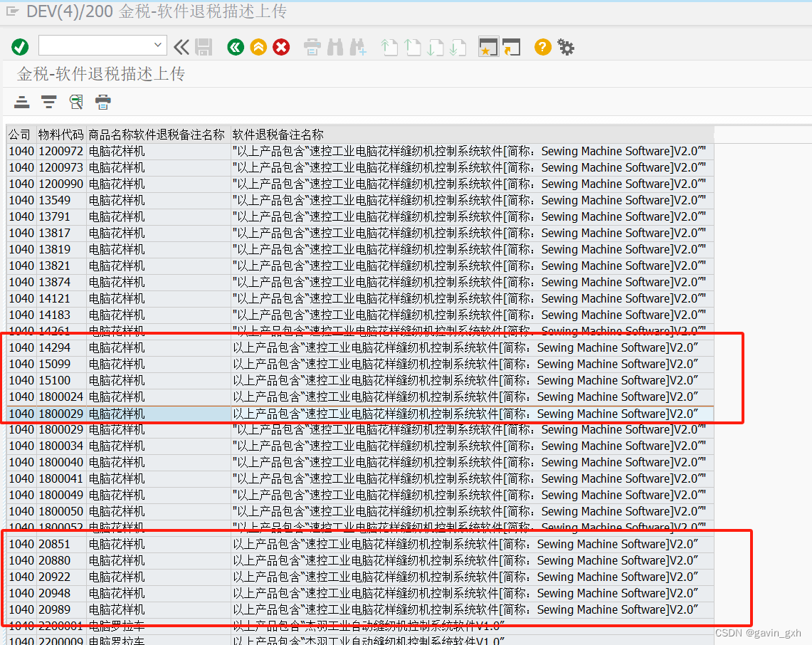The image size is (812, 645).
Task: Jump to last page with the down-page icon
Action: click(x=458, y=47)
